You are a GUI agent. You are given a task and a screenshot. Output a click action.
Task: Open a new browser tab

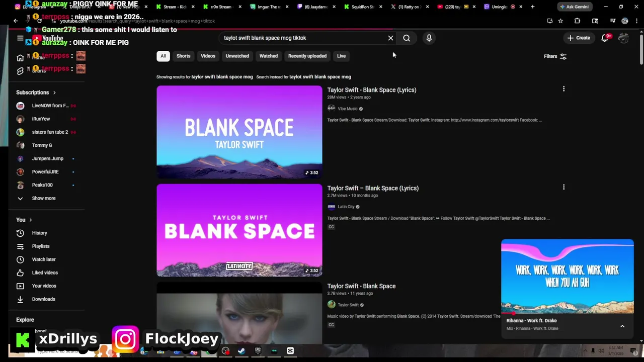click(532, 7)
